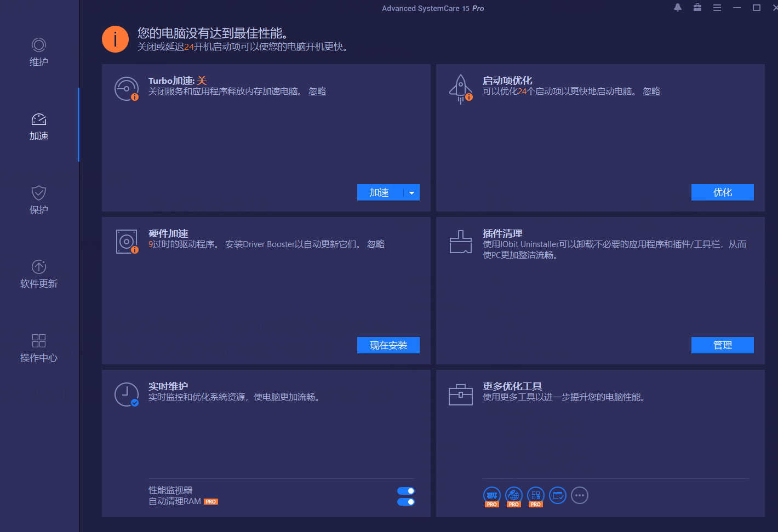Switch to the 维护 sidebar tab

click(x=39, y=52)
